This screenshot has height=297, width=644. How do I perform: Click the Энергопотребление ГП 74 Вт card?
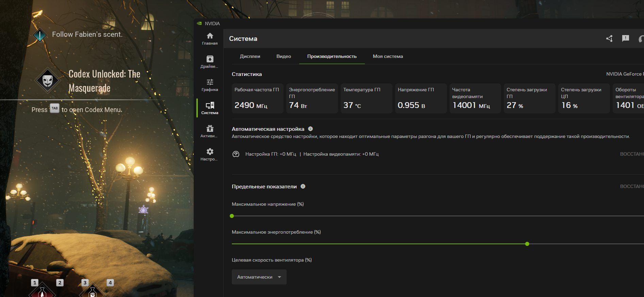(312, 98)
